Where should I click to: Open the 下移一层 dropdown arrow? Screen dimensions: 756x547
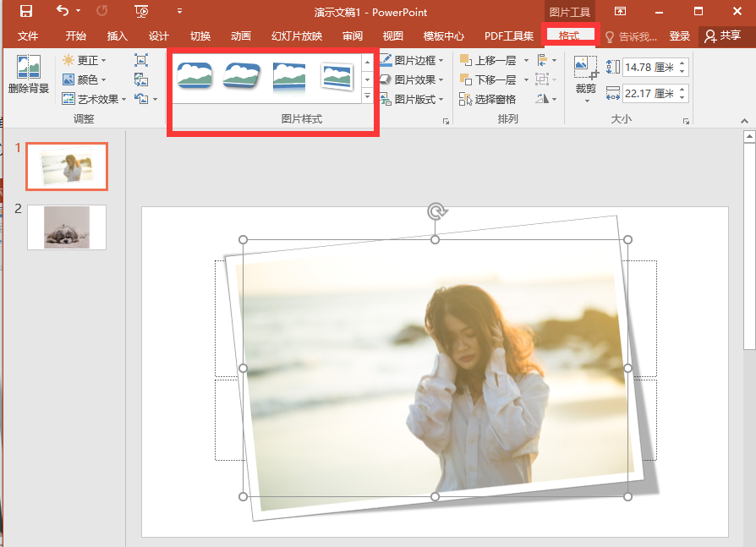[527, 79]
